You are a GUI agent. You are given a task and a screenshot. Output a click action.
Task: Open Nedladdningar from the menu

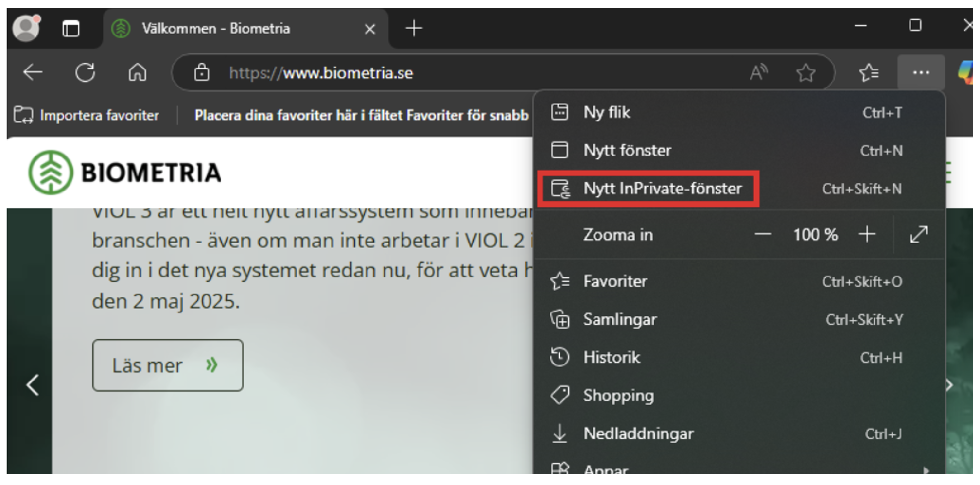739,433
